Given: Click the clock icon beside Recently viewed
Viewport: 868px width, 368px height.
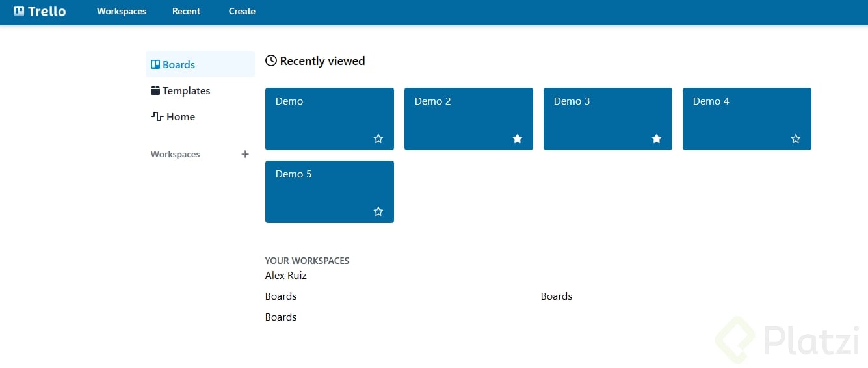Looking at the screenshot, I should [271, 61].
